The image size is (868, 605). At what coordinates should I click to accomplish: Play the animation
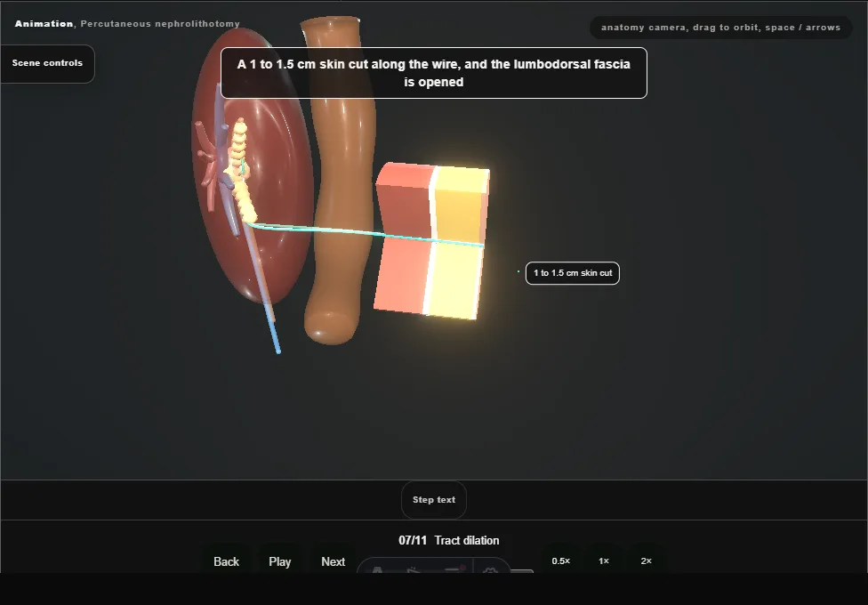[279, 561]
